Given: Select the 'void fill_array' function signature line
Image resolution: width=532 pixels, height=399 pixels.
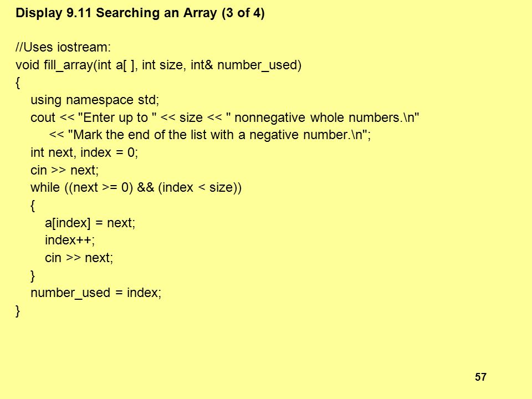Looking at the screenshot, I should coord(158,65).
